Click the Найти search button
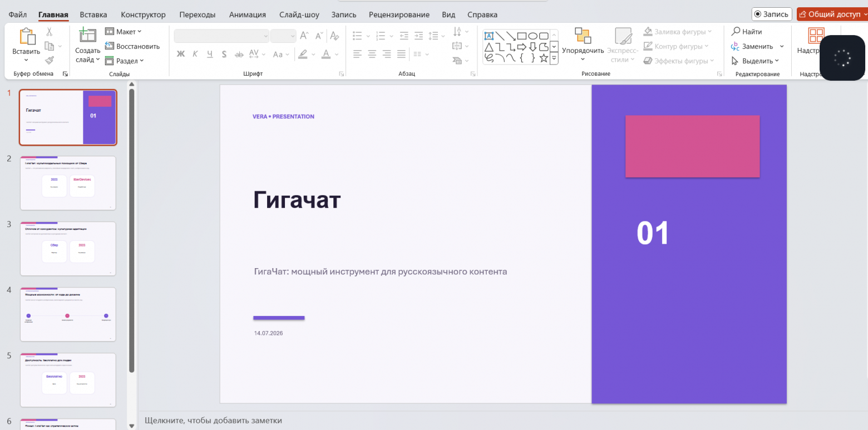The image size is (868, 430). tap(746, 32)
